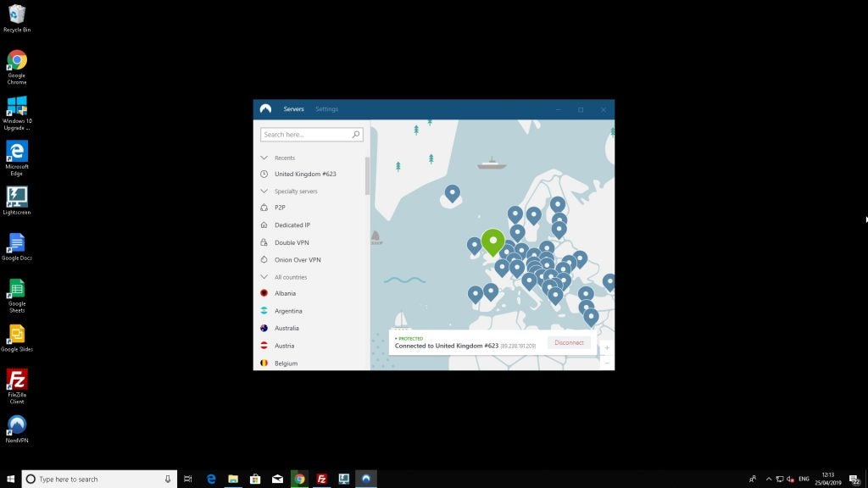Click the P2P specialty server icon
868x488 pixels.
pos(264,208)
